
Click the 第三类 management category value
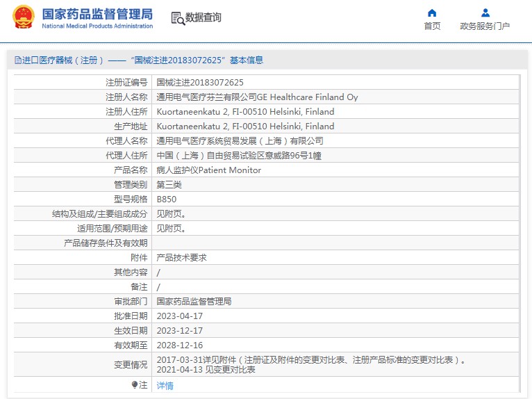tap(169, 185)
